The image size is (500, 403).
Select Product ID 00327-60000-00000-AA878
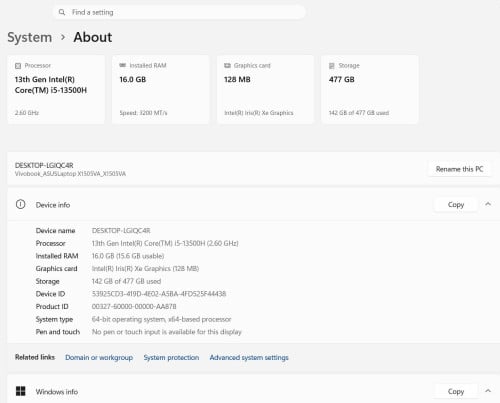point(134,307)
